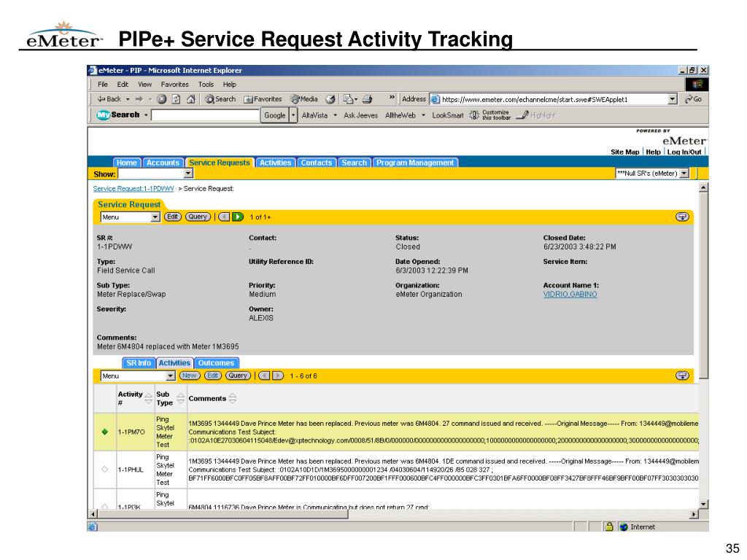747x560 pixels.
Task: Click New in the Activities list toolbar
Action: [x=189, y=376]
